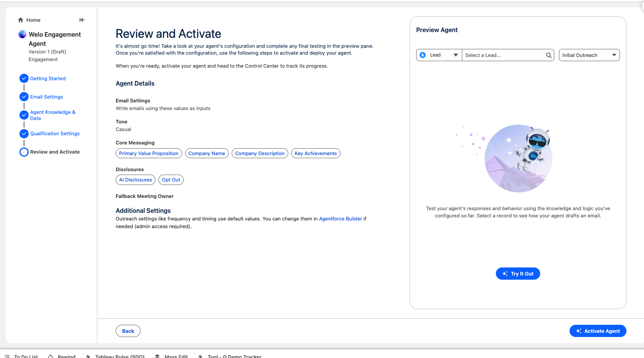Click the Qualification Settings checkmark step icon
644x358 pixels.
point(24,133)
